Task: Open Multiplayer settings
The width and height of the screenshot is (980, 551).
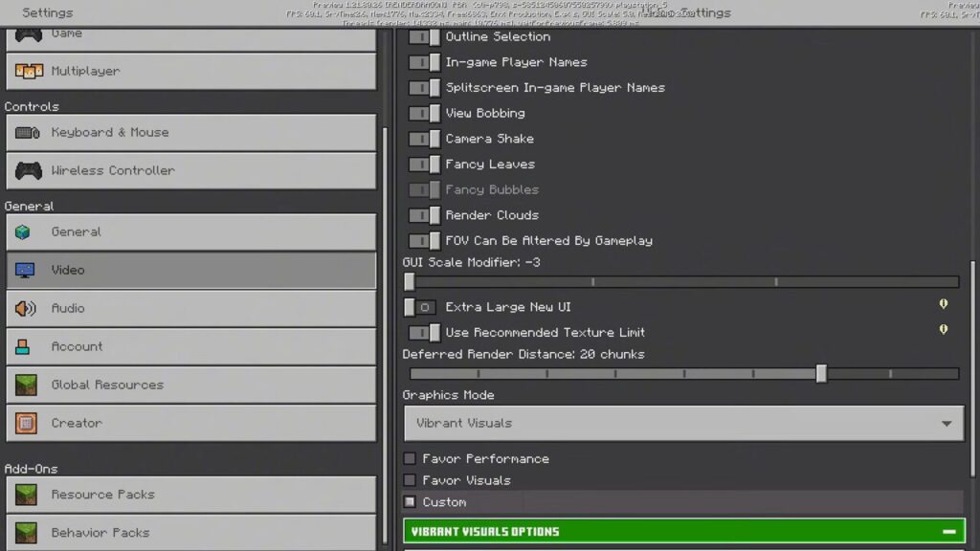Action: pos(191,71)
